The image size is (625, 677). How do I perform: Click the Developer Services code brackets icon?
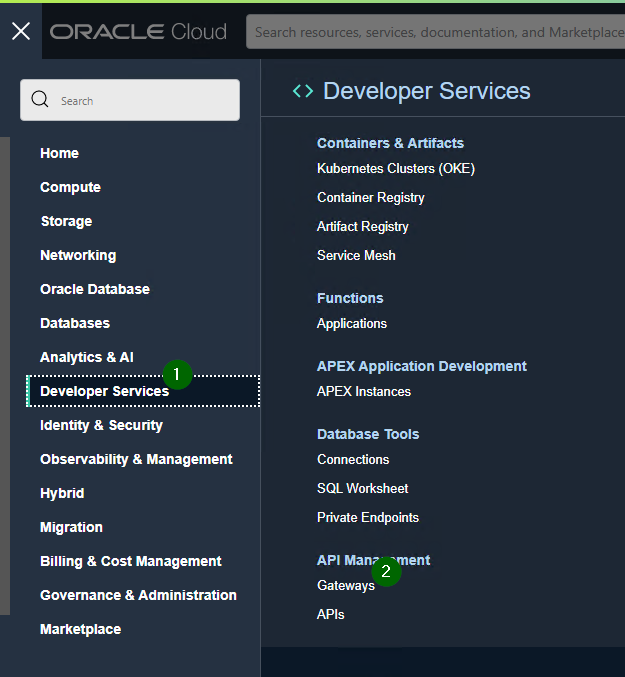point(303,91)
